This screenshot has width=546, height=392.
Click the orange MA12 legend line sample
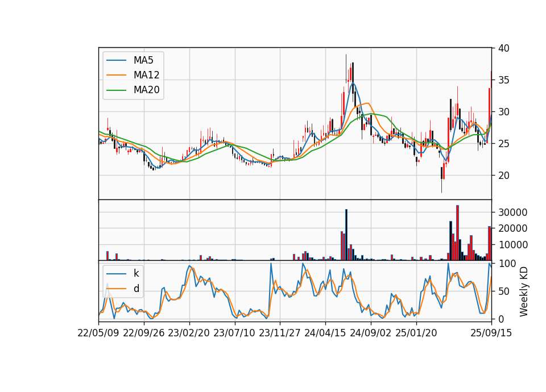[x=116, y=75]
